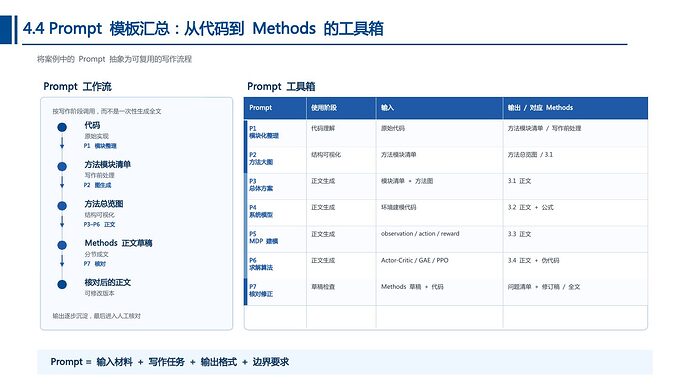Select the '方法总览图' workflow step heading
690x388 pixels.
(104, 204)
